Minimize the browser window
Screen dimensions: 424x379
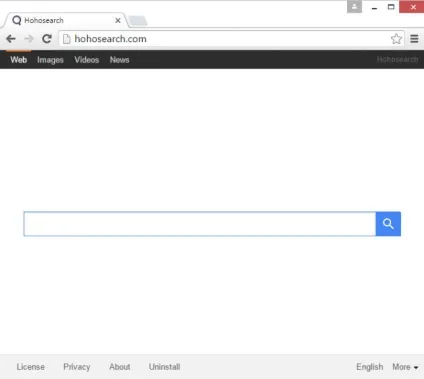pos(374,7)
